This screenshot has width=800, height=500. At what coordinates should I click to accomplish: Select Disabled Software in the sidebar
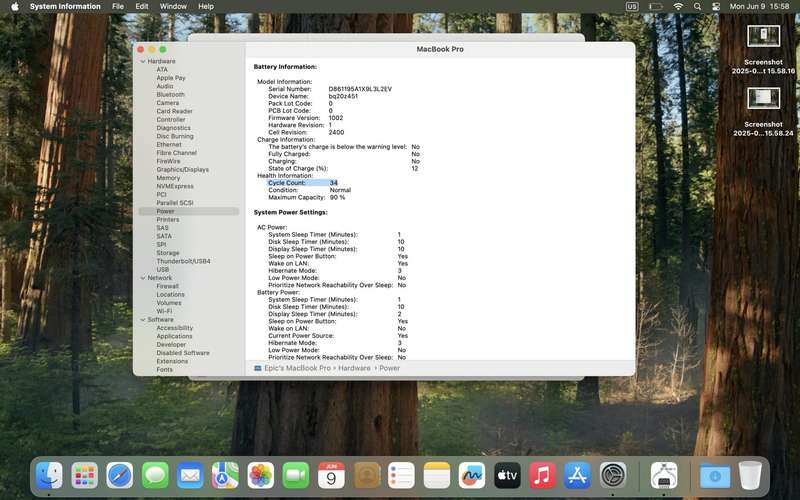point(183,353)
